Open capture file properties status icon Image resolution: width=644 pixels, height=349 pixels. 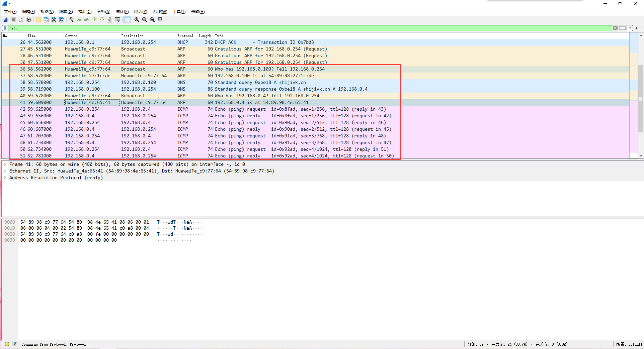(x=15, y=344)
